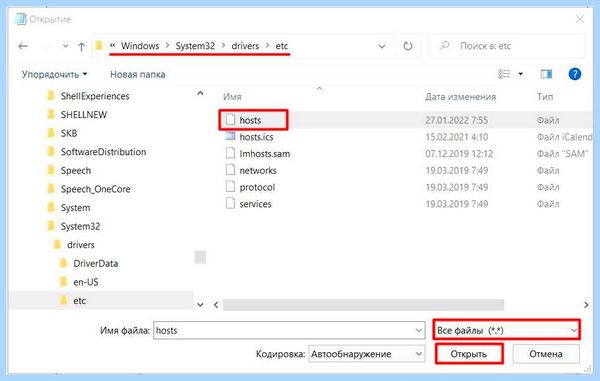The image size is (600, 381).
Task: Click the hosts file icon
Action: 230,120
